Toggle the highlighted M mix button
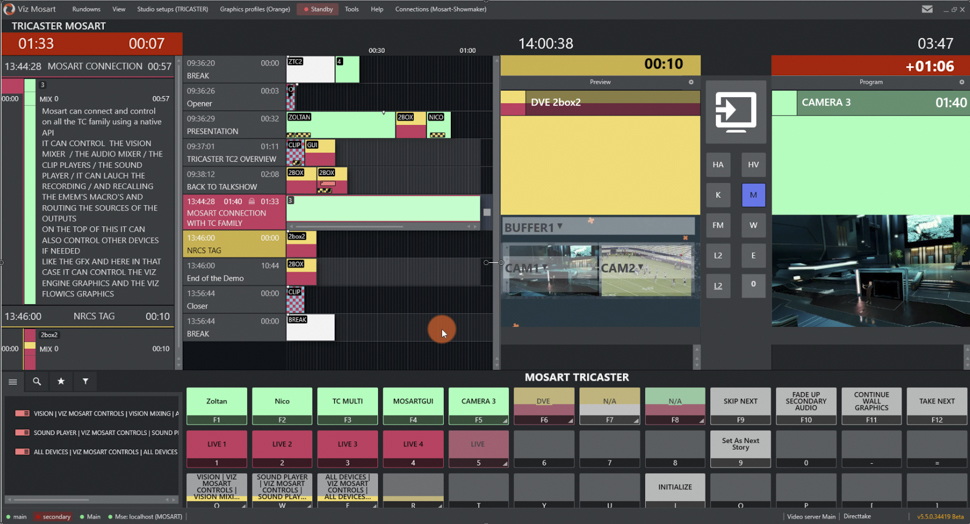 point(753,195)
